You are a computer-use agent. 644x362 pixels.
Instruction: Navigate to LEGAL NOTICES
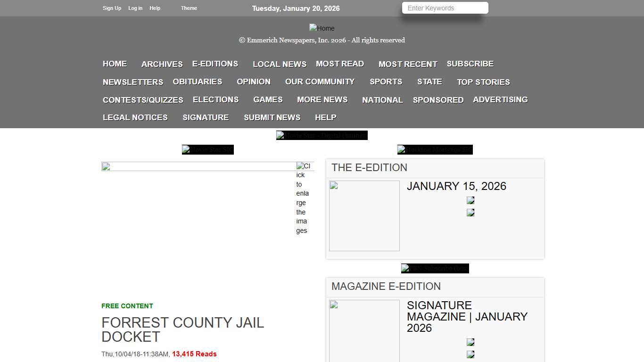click(135, 117)
